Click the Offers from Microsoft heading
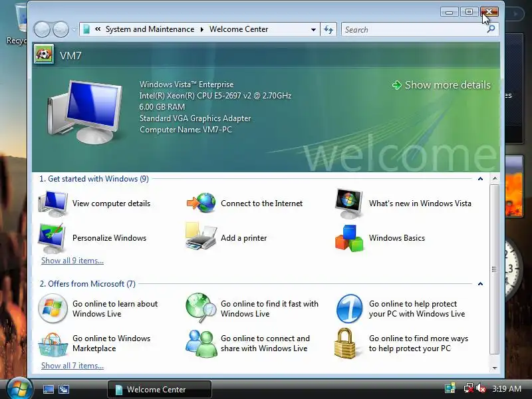Image resolution: width=532 pixels, height=399 pixels. pyautogui.click(x=88, y=284)
